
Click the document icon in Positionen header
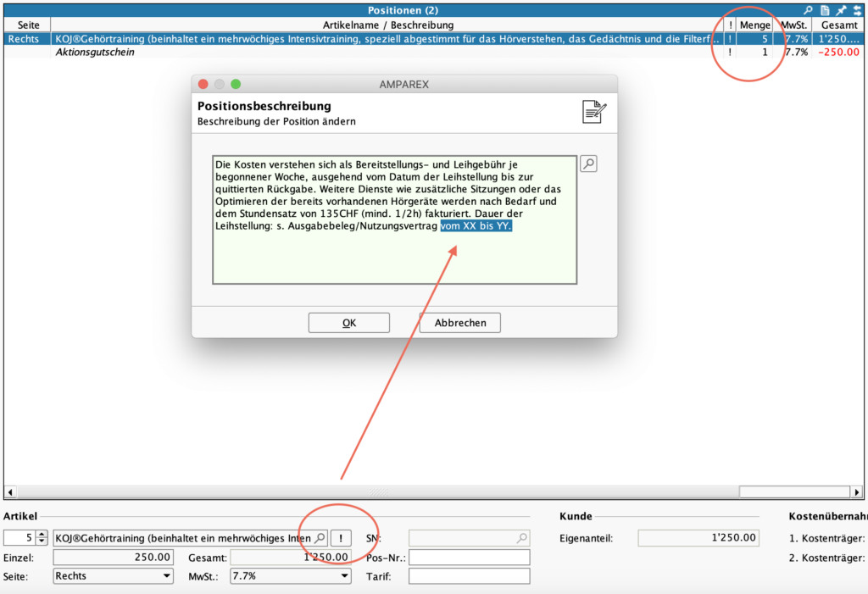click(824, 10)
